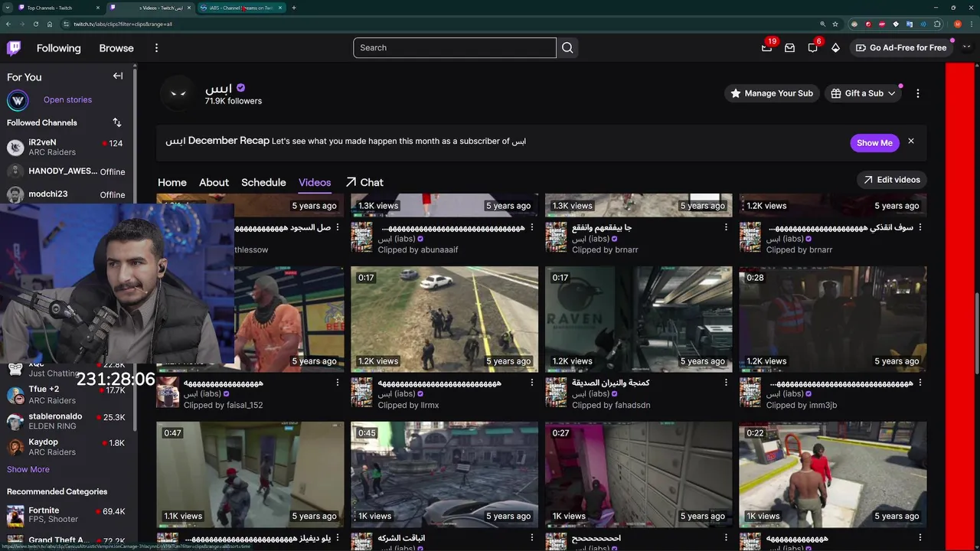This screenshot has height=551, width=980.
Task: Click the Manage Your Sub button
Action: (x=772, y=93)
